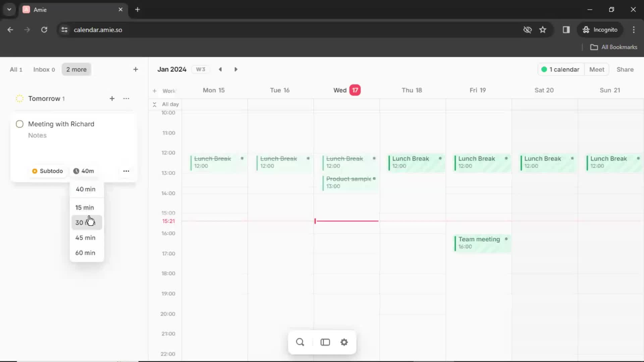Click the add new item plus icon

click(x=136, y=69)
